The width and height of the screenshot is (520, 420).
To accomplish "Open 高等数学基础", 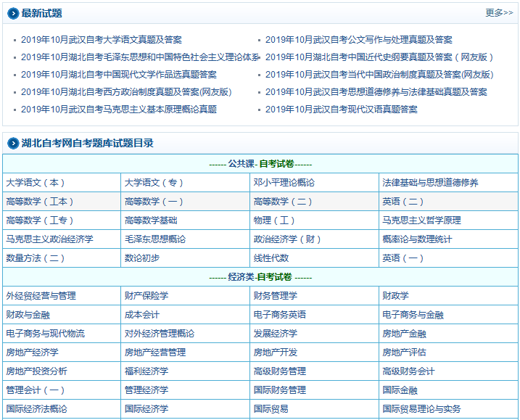I will click(151, 221).
